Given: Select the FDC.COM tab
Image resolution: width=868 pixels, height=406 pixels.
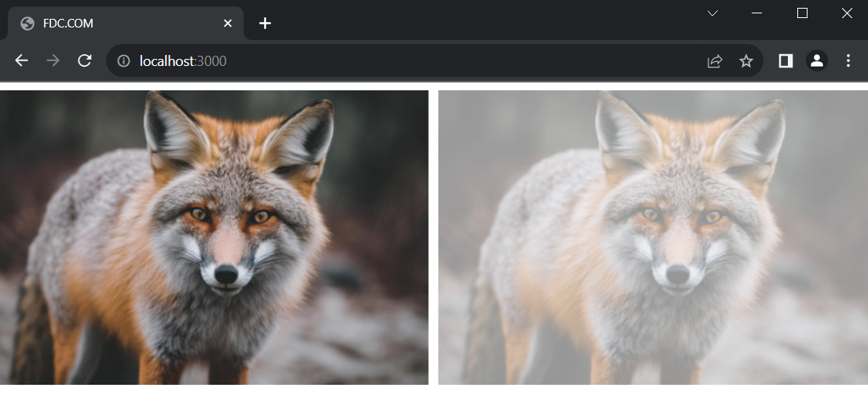Looking at the screenshot, I should pos(126,24).
